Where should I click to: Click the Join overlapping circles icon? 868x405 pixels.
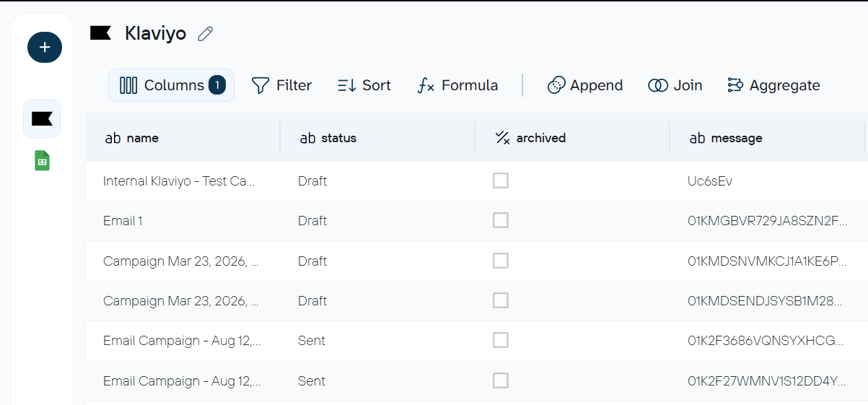coord(658,85)
